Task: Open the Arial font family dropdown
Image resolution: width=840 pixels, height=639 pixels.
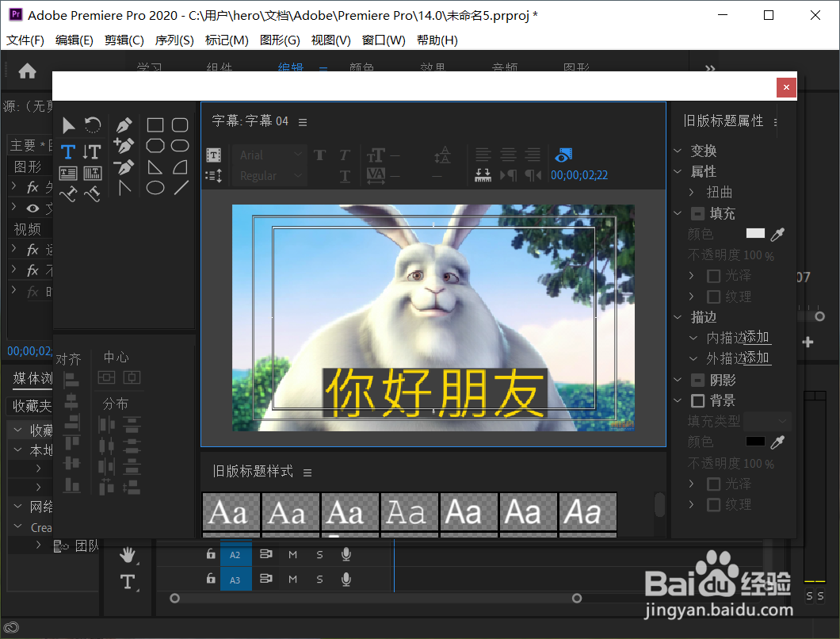Action: tap(269, 155)
